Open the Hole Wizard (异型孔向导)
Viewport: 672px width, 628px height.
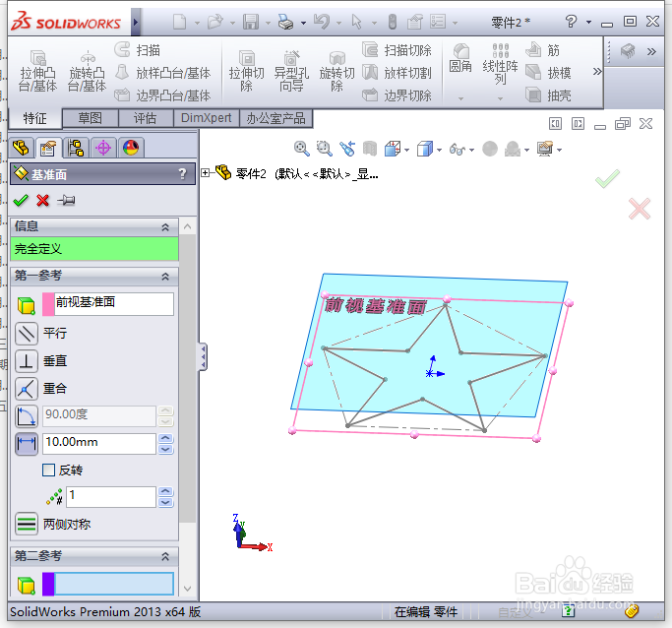tap(291, 71)
